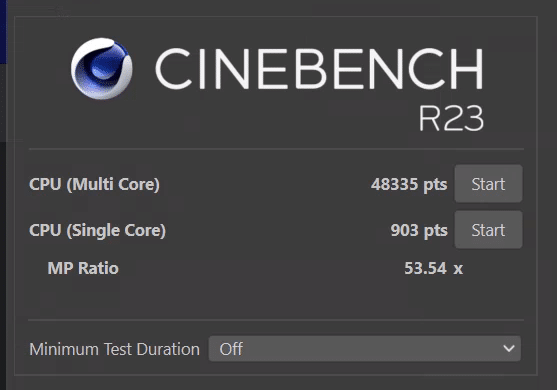Click the blue strip at the left window edge
This screenshot has width=557, height=390.
click(3, 32)
